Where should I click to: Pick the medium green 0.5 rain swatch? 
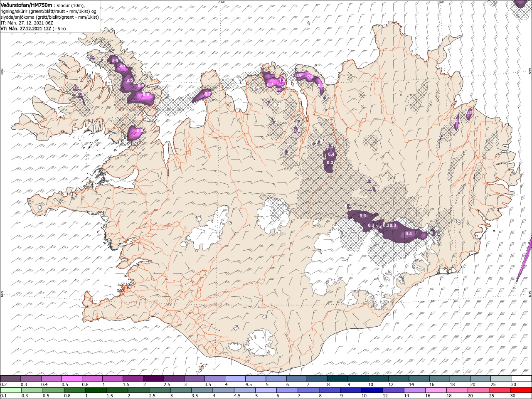pyautogui.click(x=54, y=390)
